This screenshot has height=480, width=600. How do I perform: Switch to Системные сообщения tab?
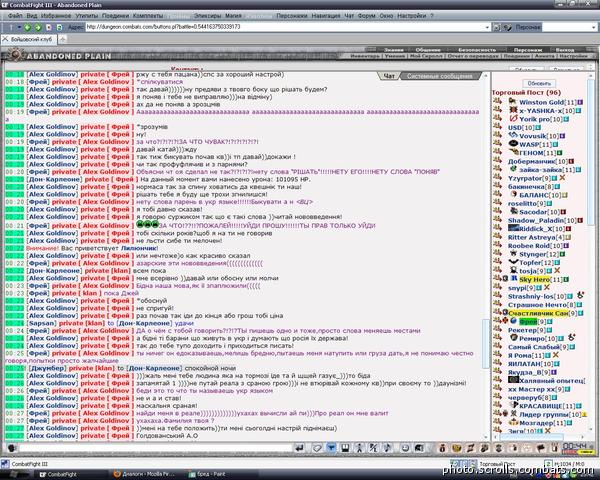click(439, 76)
